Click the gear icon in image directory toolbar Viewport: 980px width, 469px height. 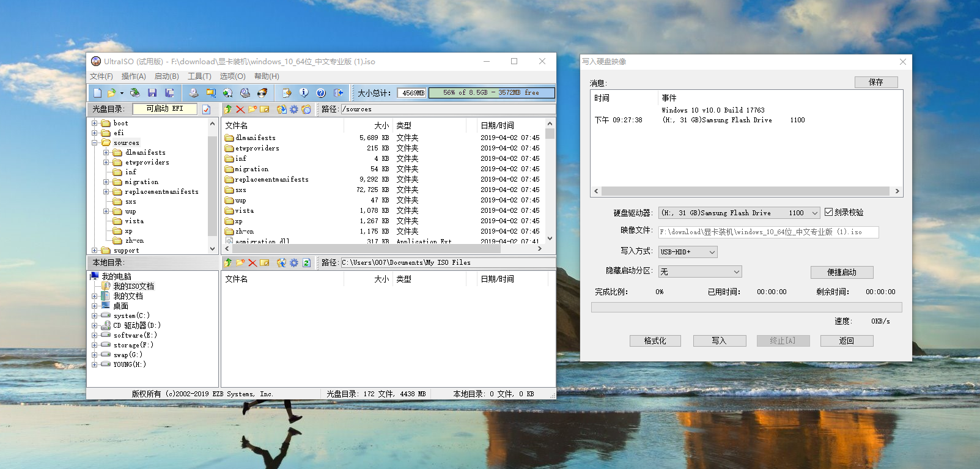click(294, 109)
